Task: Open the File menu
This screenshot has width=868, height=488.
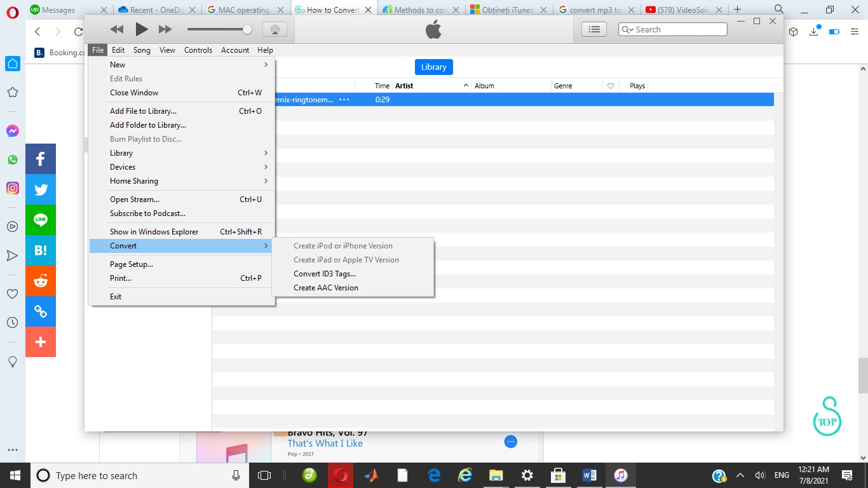Action: [98, 50]
